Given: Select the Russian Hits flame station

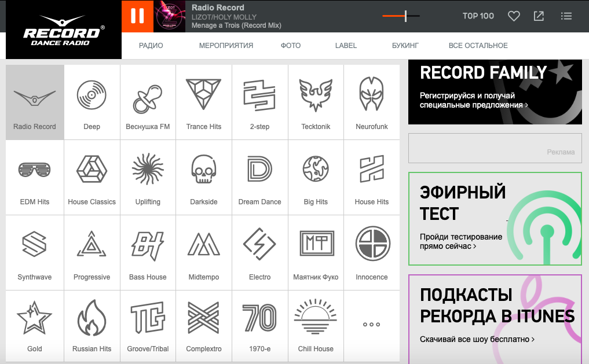Looking at the screenshot, I should click(x=92, y=326).
